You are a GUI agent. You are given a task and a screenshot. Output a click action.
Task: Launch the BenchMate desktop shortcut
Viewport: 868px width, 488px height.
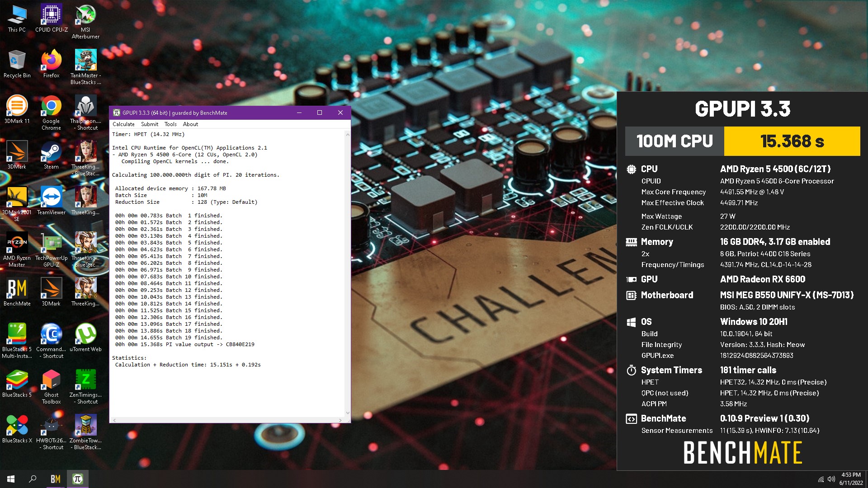(17, 292)
